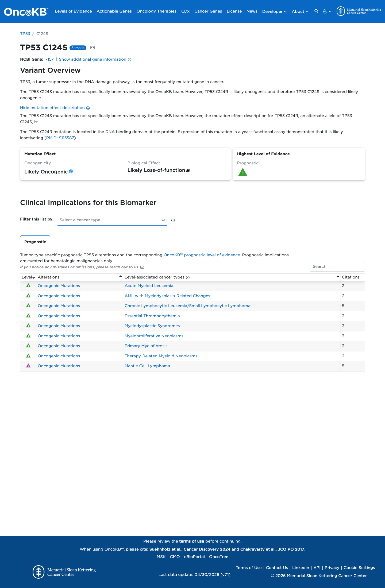Open Chronic Lymphocytic Leukemia/Small Lymphocytic Lymphoma link
The image size is (385, 588).
coord(187,306)
